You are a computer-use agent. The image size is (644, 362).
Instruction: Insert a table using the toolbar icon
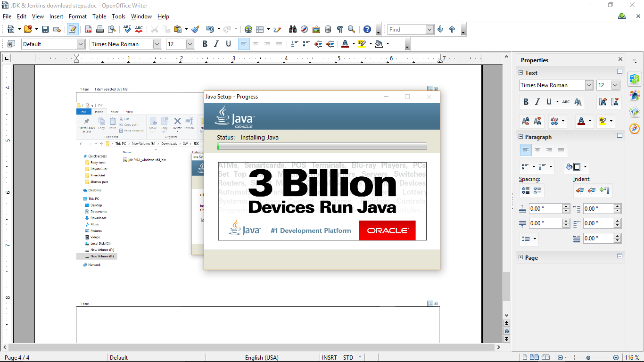click(259, 29)
